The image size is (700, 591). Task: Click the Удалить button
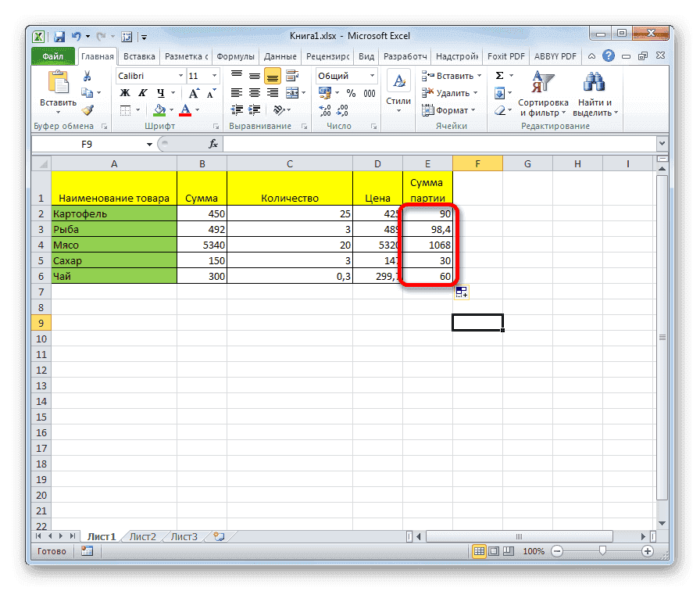coord(451,93)
